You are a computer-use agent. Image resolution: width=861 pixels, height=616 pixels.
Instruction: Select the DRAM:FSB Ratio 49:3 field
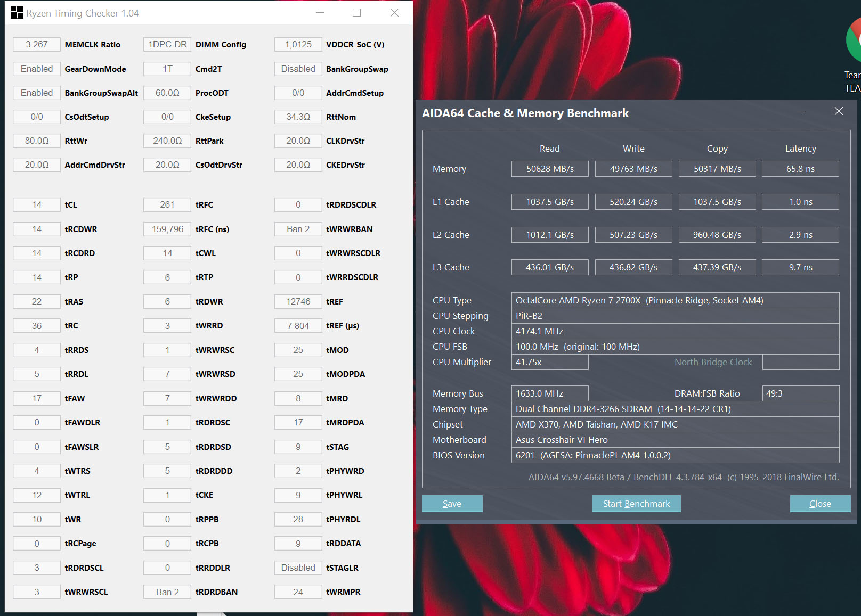pyautogui.click(x=801, y=393)
